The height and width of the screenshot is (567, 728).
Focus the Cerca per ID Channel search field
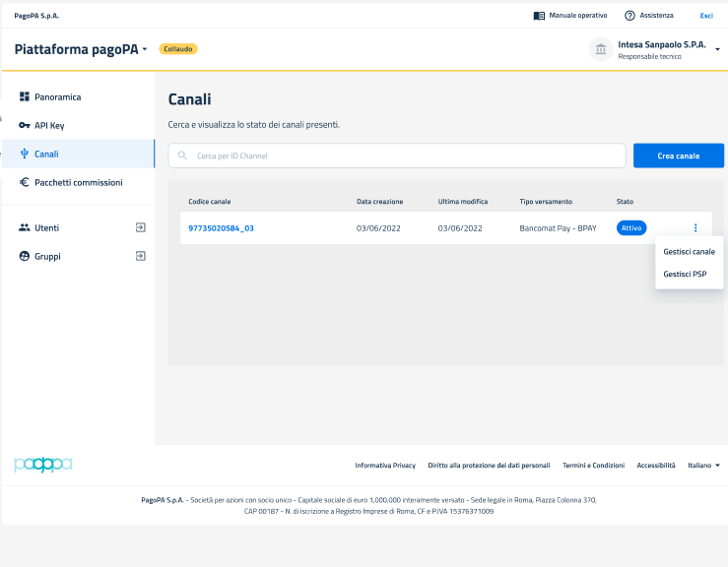(x=404, y=156)
